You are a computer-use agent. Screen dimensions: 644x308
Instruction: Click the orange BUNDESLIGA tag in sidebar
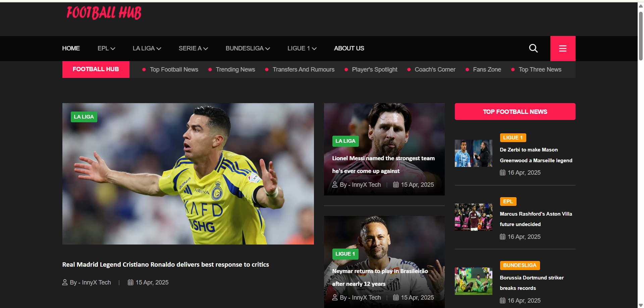click(x=520, y=265)
